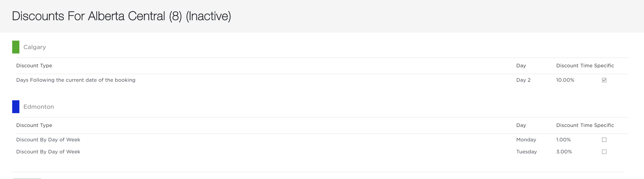The image size is (644, 179).
Task: Uncheck Time Specific for Calgary Day 2 discount
Action: 604,80
